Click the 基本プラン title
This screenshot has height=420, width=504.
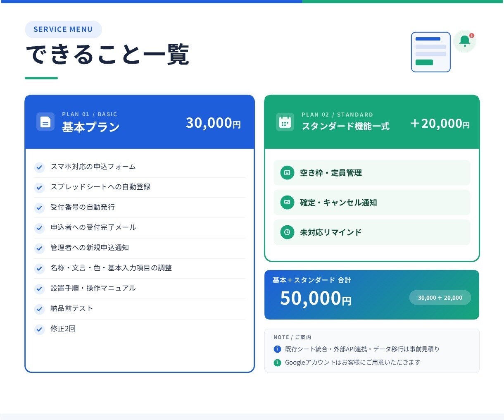(x=91, y=127)
